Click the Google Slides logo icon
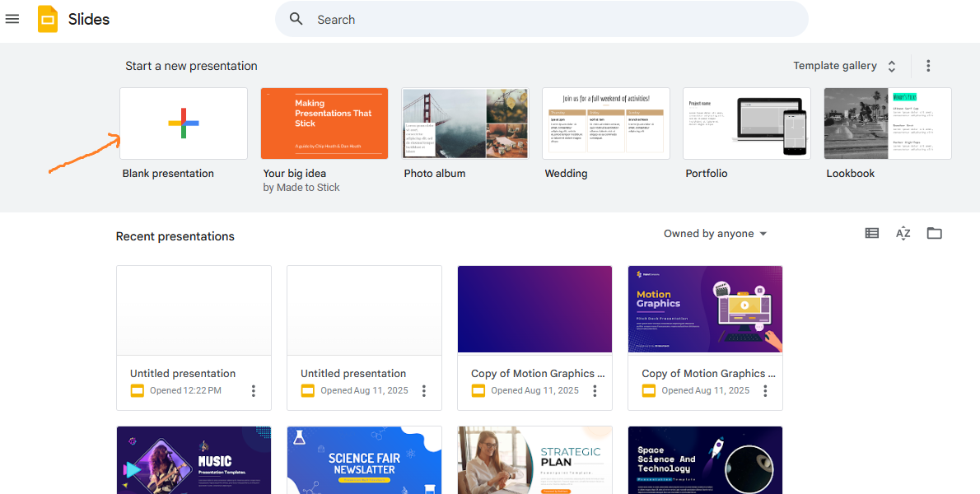Viewport: 980px width, 494px height. [48, 19]
